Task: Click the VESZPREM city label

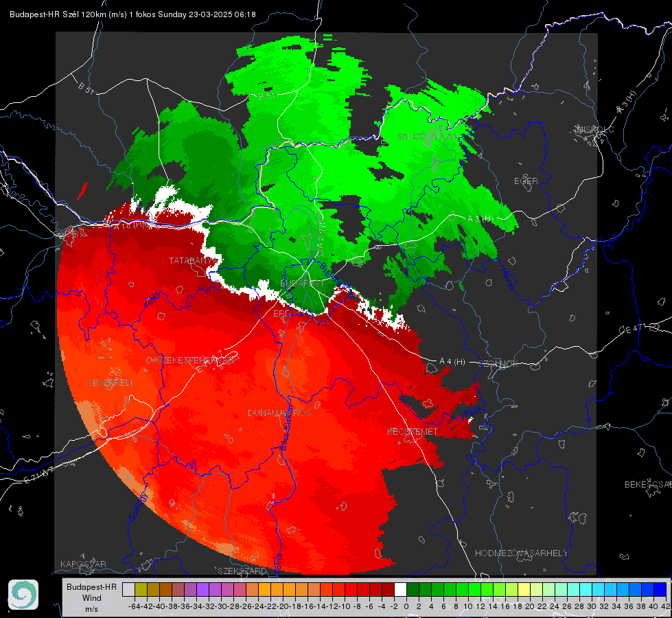Action: coord(110,383)
